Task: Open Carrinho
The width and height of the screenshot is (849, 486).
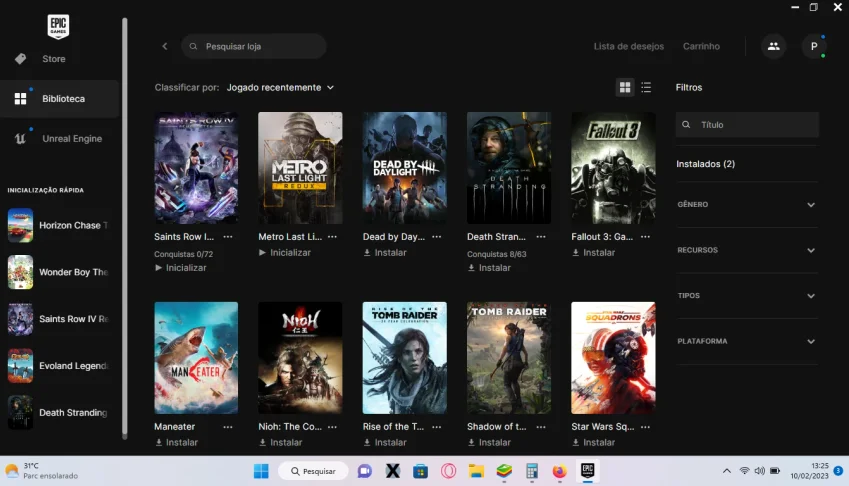Action: (701, 46)
